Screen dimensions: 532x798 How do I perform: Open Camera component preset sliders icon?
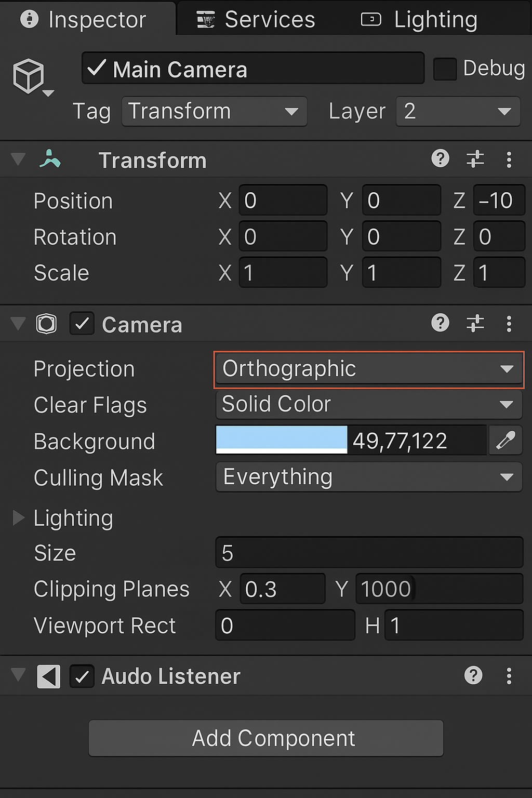475,323
